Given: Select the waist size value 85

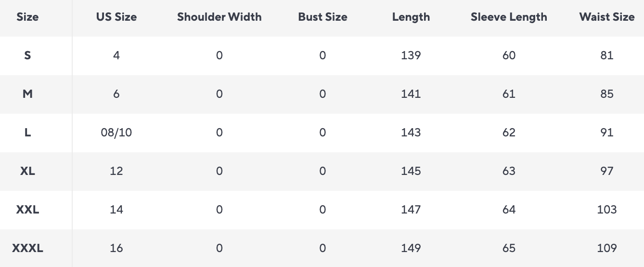Looking at the screenshot, I should click(607, 94).
